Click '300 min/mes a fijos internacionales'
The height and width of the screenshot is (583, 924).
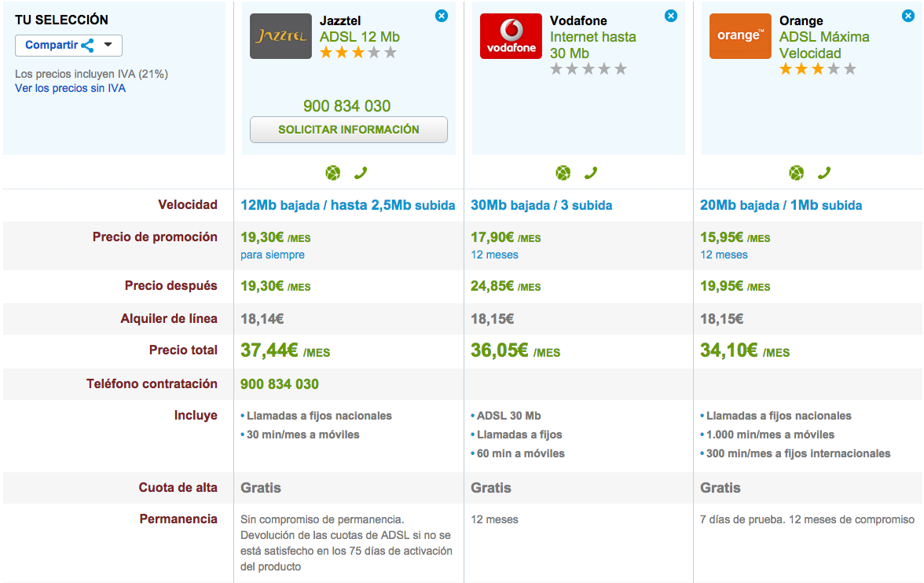click(x=798, y=453)
